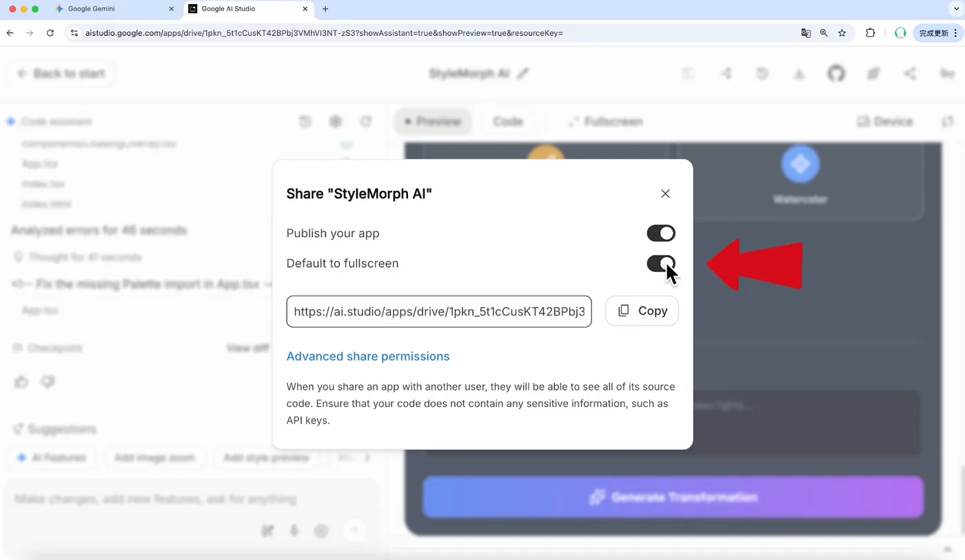Give a thumbs down to the response

(x=48, y=382)
